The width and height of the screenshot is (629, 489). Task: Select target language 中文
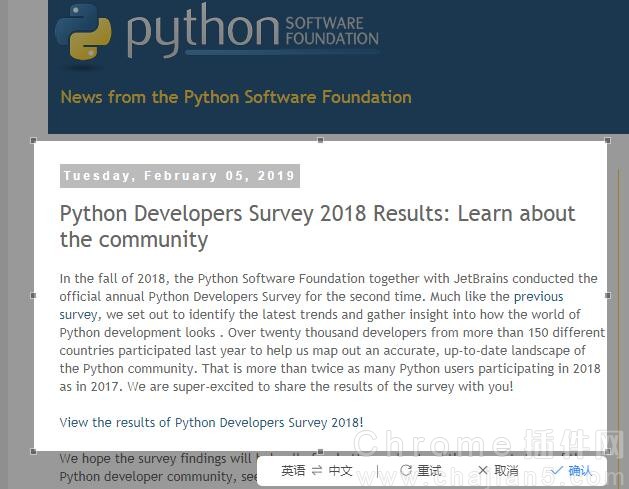click(340, 471)
